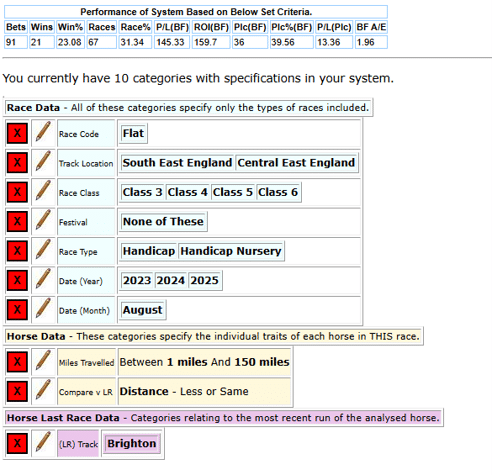This screenshot has width=492, height=475.
Task: Click the Race Data section header
Action: (x=188, y=107)
